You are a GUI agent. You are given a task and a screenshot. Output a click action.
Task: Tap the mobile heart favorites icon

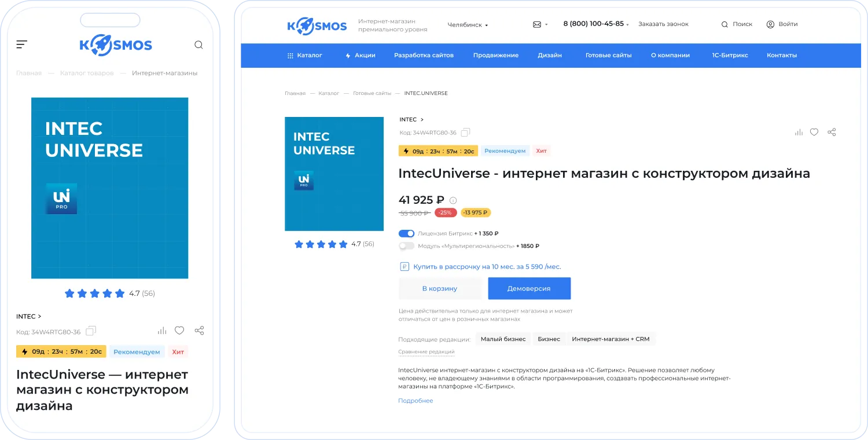[x=179, y=331]
